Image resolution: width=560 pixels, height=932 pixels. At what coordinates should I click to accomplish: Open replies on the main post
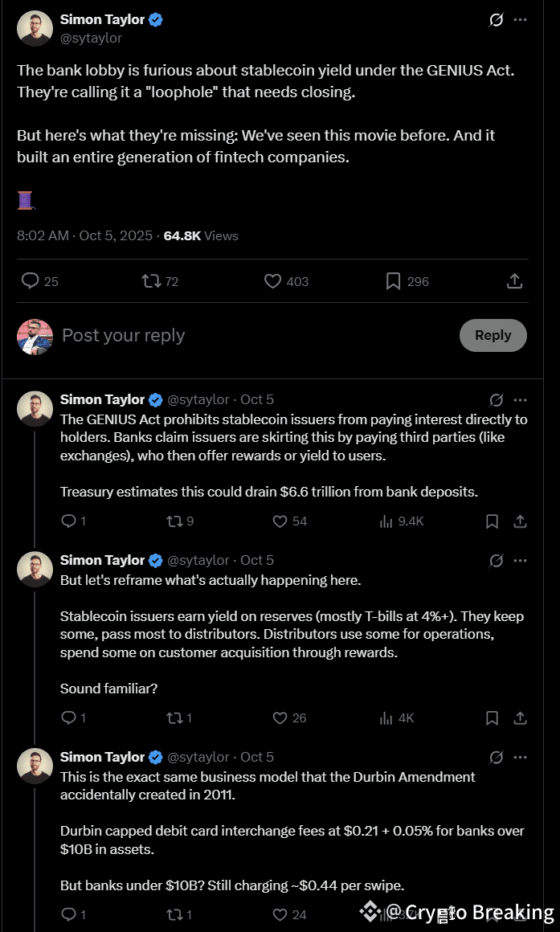point(31,281)
